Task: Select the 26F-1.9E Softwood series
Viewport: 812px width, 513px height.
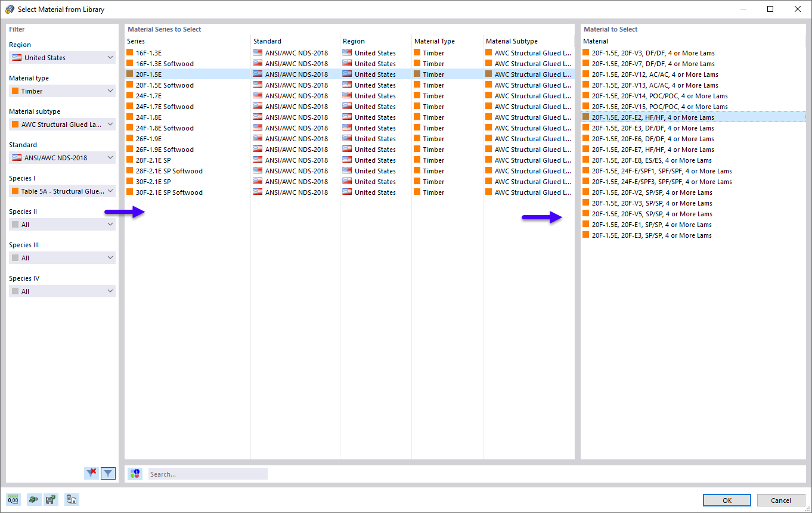Action: pyautogui.click(x=349, y=150)
